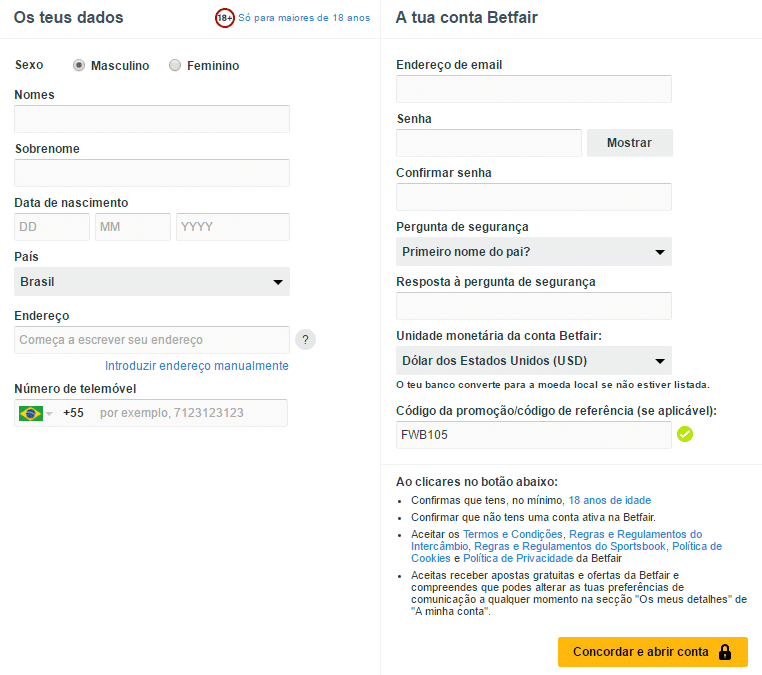Open the 18 anos de idade link

[x=609, y=501]
